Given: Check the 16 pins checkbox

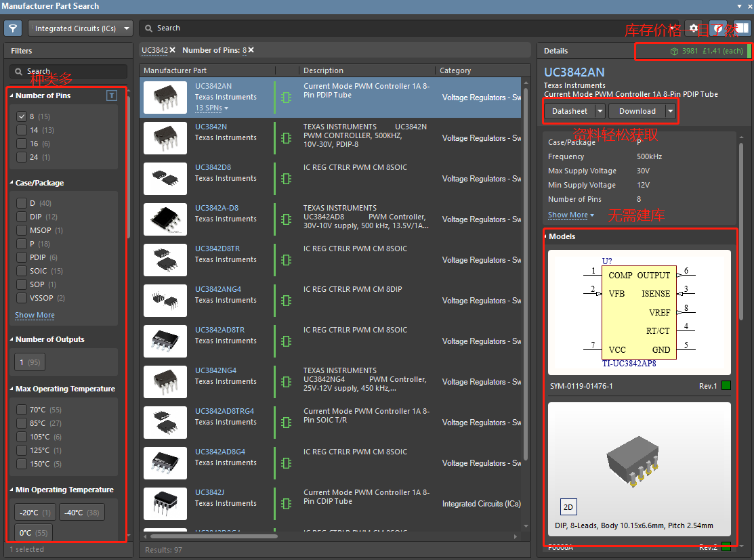Looking at the screenshot, I should [x=21, y=144].
